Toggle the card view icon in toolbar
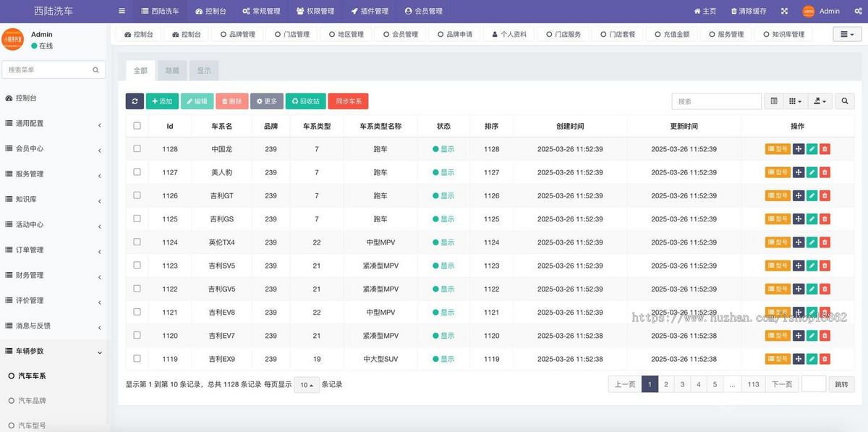Image resolution: width=868 pixels, height=432 pixels. [774, 101]
